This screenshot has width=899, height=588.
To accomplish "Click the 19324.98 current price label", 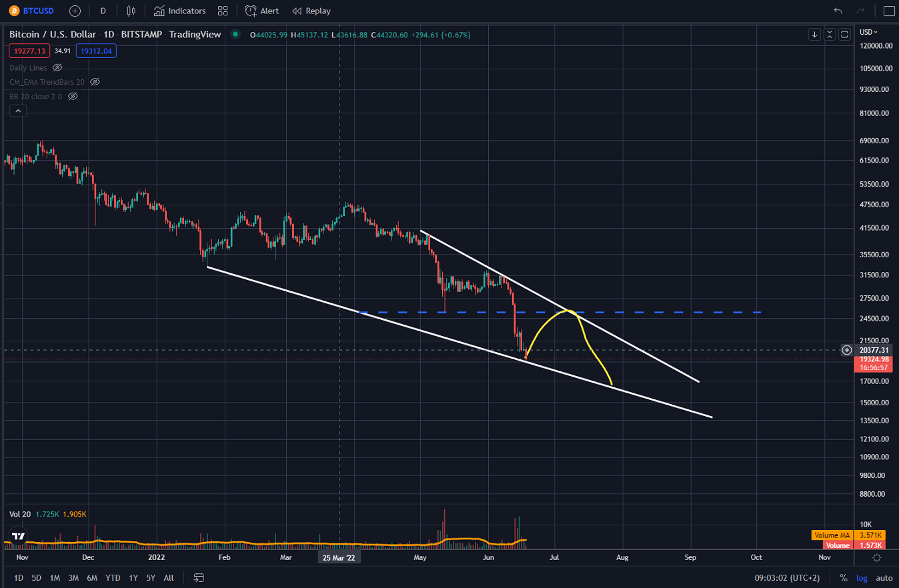I will (x=874, y=359).
